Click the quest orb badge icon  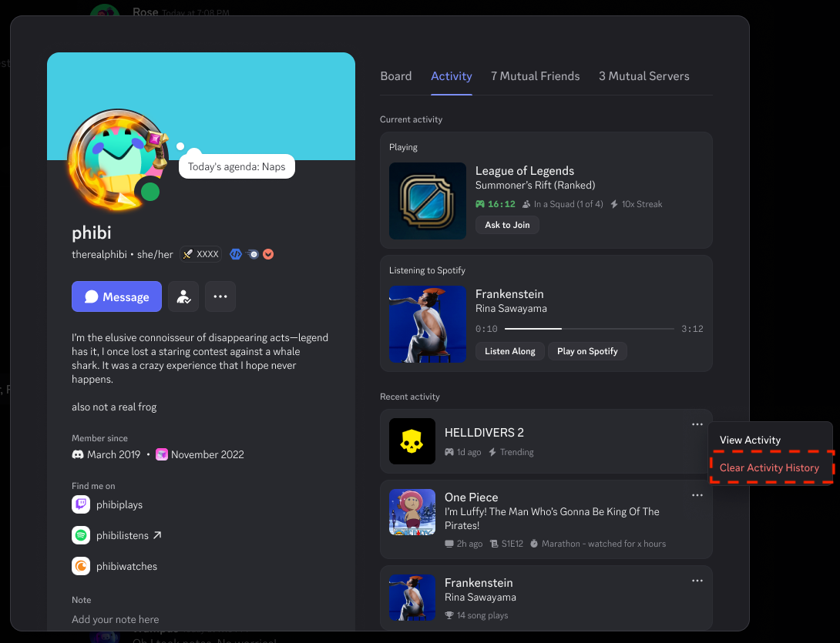tap(252, 254)
